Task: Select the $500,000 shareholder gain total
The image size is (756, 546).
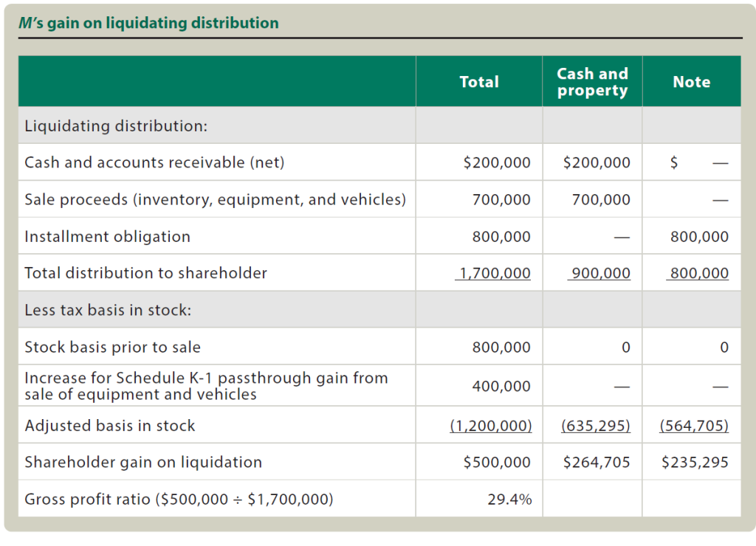Action: click(x=497, y=462)
